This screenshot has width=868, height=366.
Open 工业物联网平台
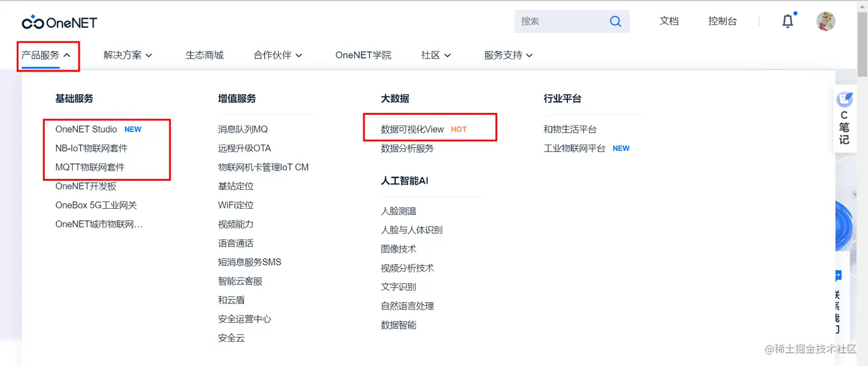[x=575, y=148]
